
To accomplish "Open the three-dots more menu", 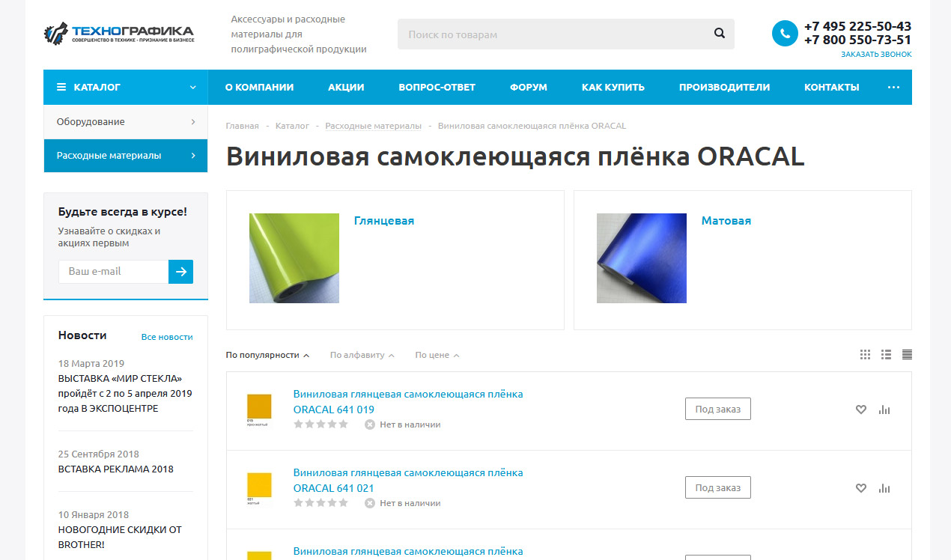I will click(893, 88).
